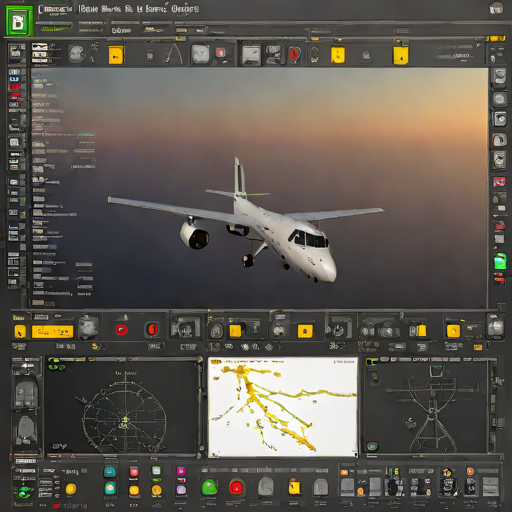Click the magenta square icon in bottom bar
Image resolution: width=512 pixels, height=512 pixels.
coord(181,471)
